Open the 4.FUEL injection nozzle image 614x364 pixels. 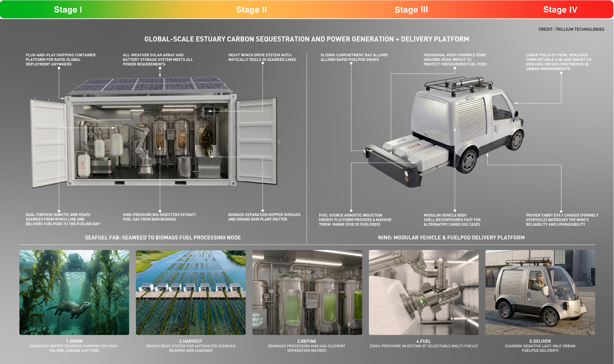pos(423,292)
